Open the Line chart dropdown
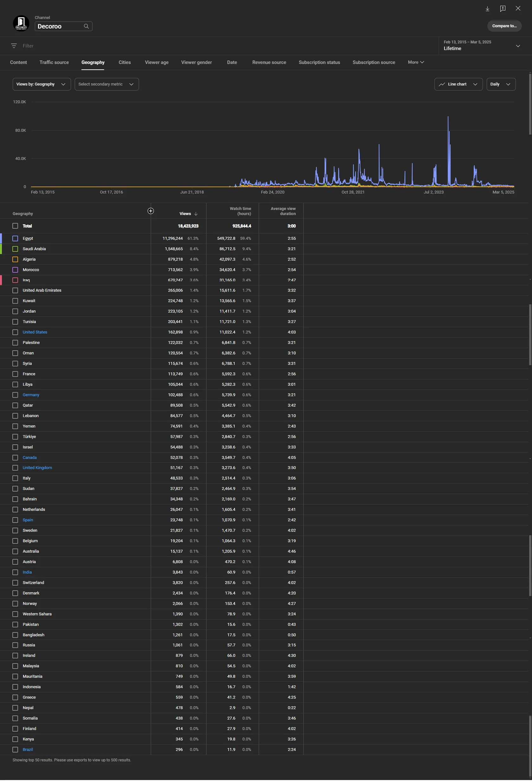This screenshot has height=781, width=532. click(x=459, y=84)
